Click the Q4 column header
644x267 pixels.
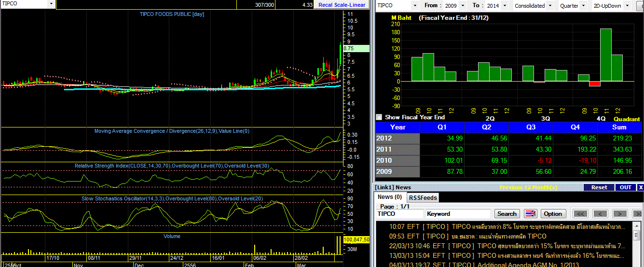[x=575, y=127]
